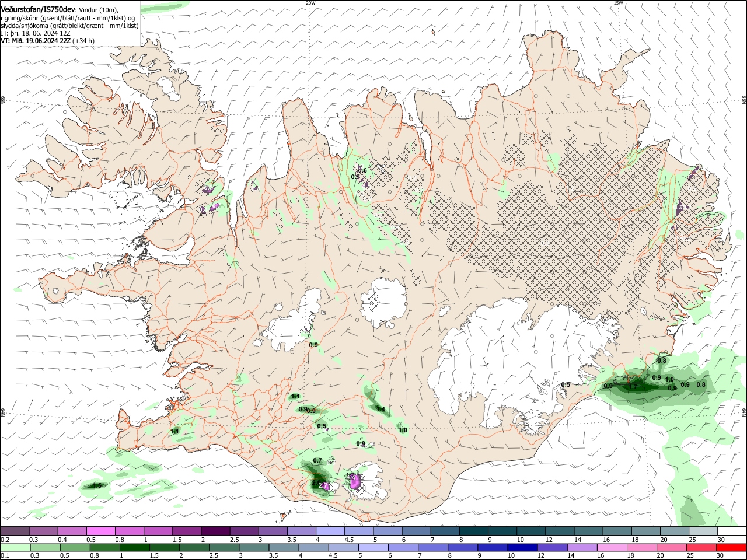Click the '0.1' label in lower legend row
The height and width of the screenshot is (560, 747).
pyautogui.click(x=5, y=556)
